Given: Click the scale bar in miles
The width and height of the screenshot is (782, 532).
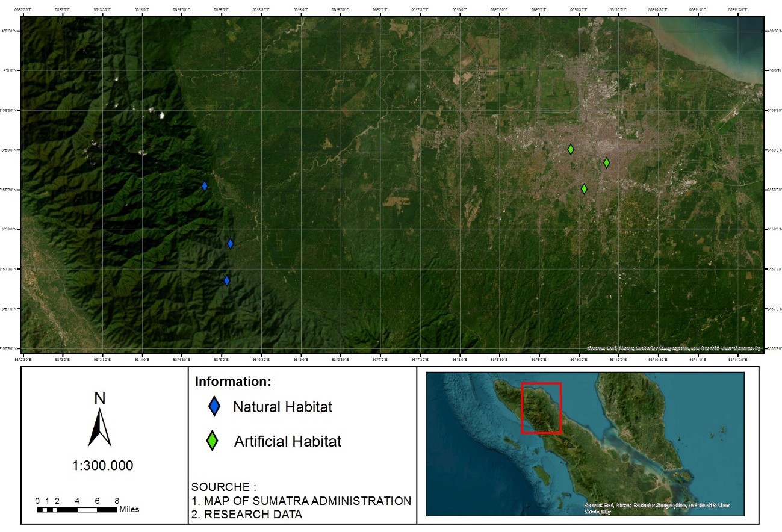Looking at the screenshot, I should coord(77,510).
